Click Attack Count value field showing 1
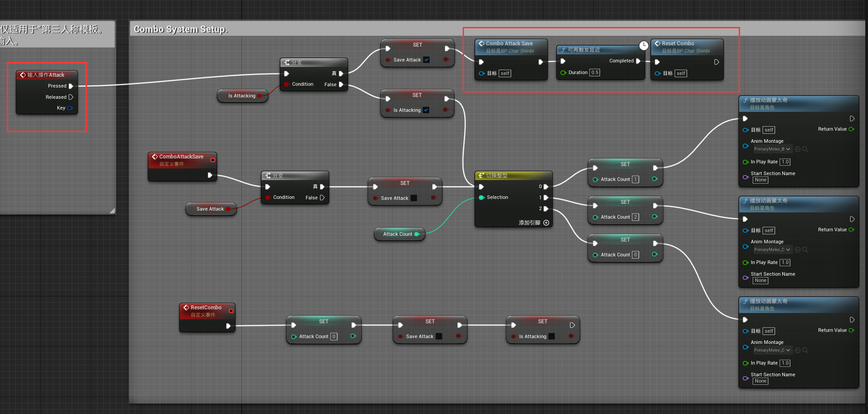The image size is (868, 414). pyautogui.click(x=636, y=179)
